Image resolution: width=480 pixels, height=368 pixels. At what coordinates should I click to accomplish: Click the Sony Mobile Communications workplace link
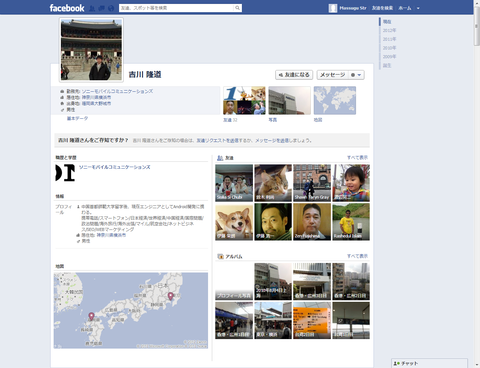coord(117,91)
